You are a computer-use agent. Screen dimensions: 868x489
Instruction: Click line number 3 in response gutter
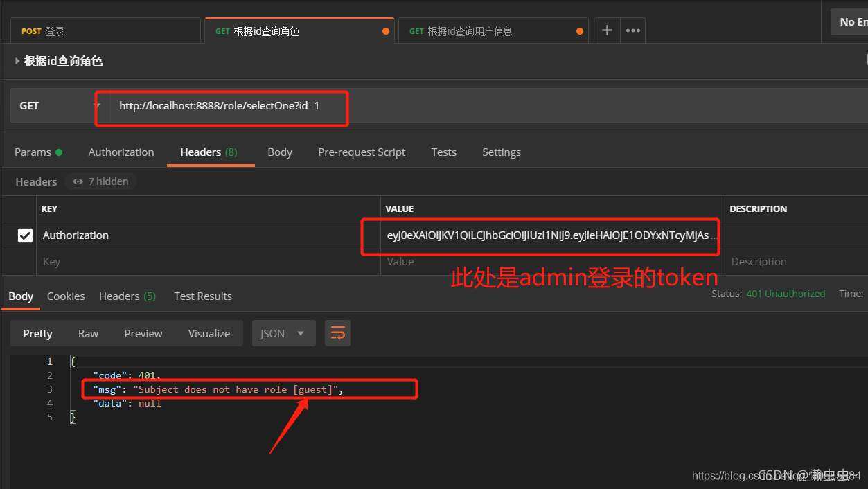point(49,389)
